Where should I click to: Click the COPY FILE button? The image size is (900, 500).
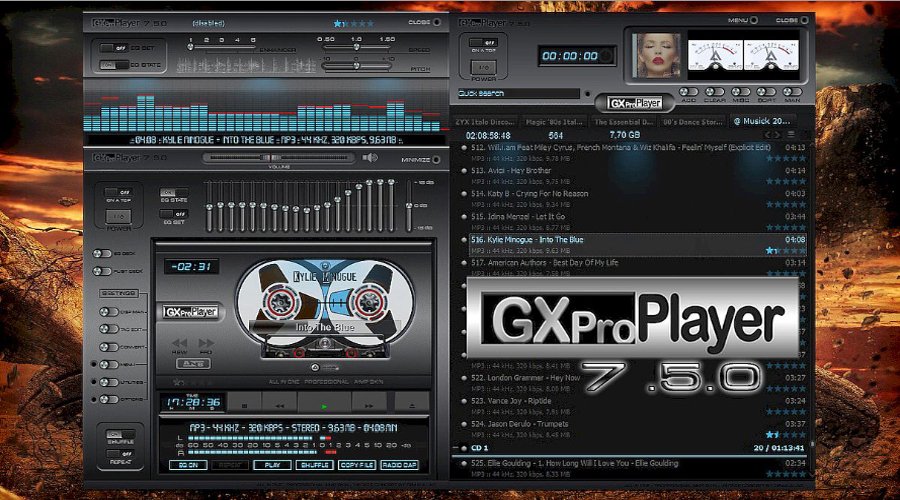tap(357, 465)
